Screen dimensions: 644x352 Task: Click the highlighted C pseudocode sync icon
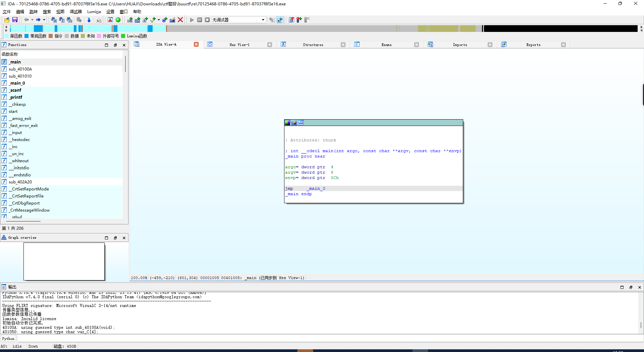(280, 20)
